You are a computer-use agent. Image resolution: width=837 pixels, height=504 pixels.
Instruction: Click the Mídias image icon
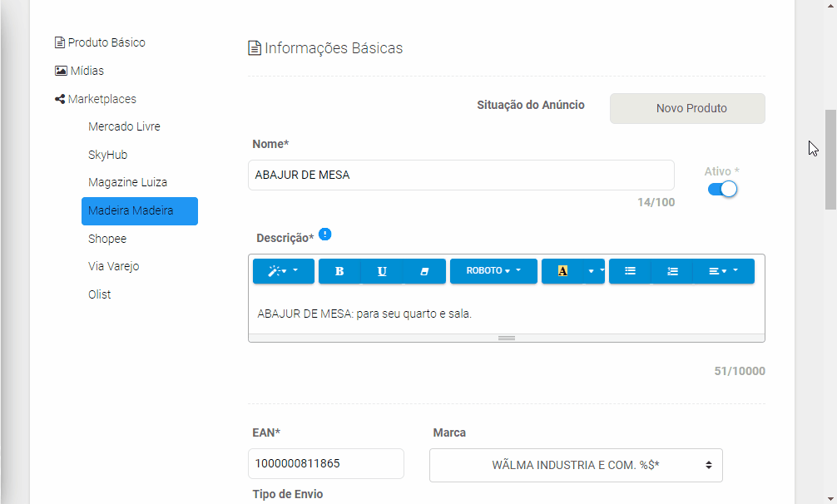click(61, 71)
